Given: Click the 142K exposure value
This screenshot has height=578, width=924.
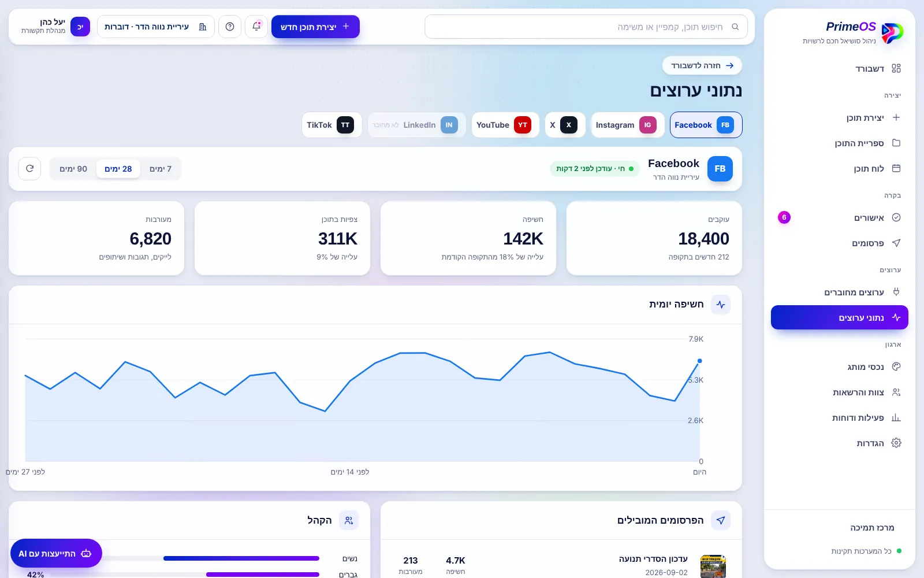Looking at the screenshot, I should coord(523,239).
